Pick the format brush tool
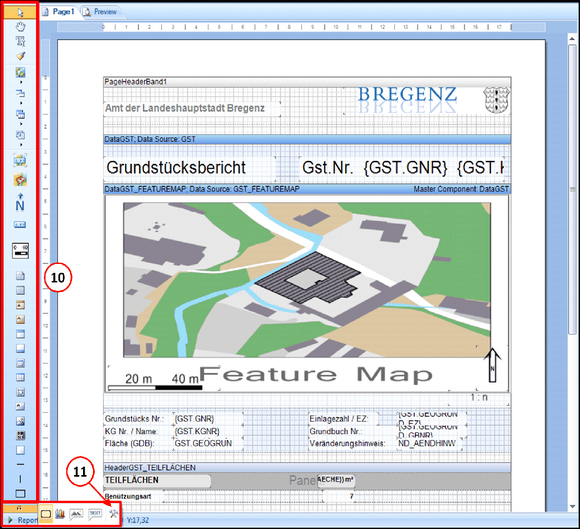This screenshot has height=529, width=580. [x=20, y=56]
